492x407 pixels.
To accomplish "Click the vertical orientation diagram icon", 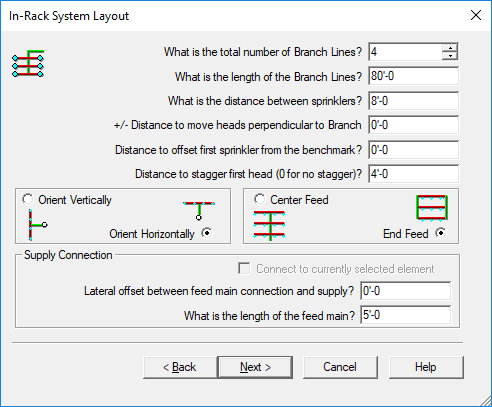I will 38,225.
